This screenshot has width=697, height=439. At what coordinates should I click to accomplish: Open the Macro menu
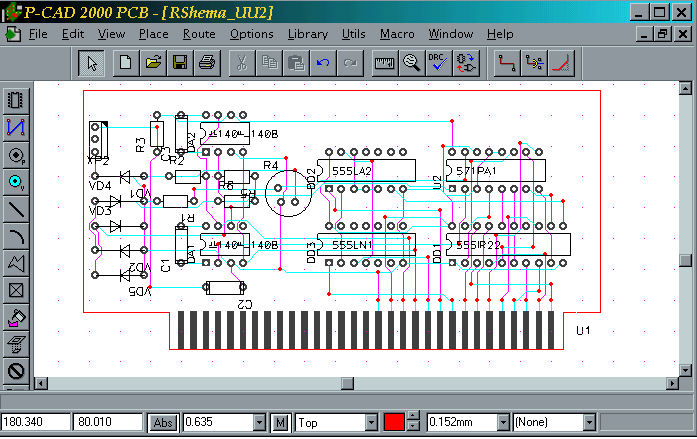(x=397, y=34)
